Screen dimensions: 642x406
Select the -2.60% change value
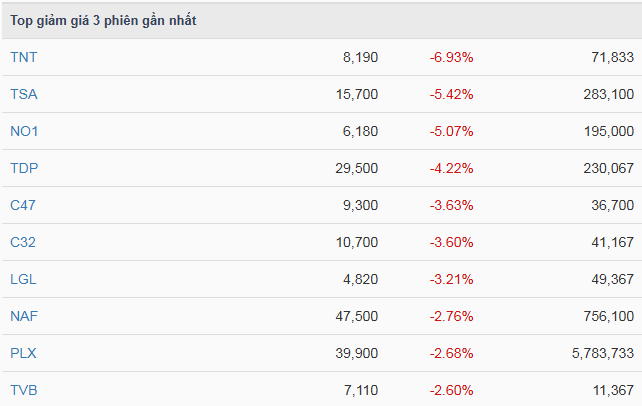tap(452, 390)
